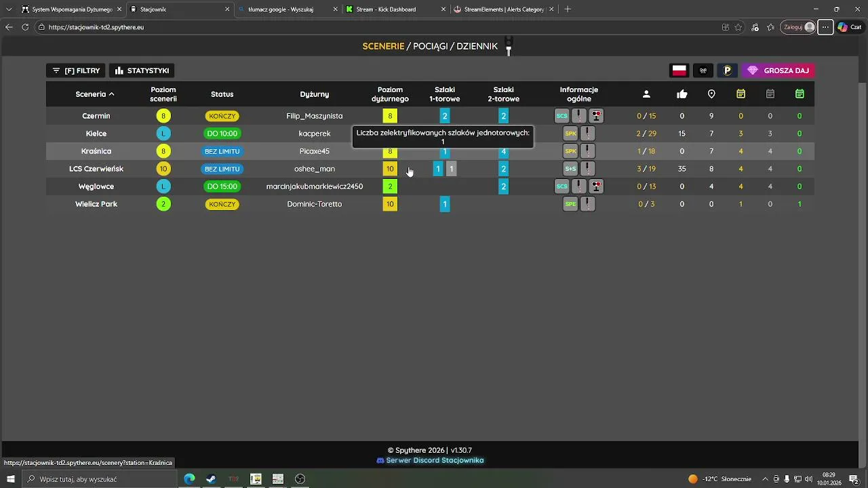Viewport: 868px width, 488px height.
Task: Click the Windows taskbar search box
Action: pos(99,479)
